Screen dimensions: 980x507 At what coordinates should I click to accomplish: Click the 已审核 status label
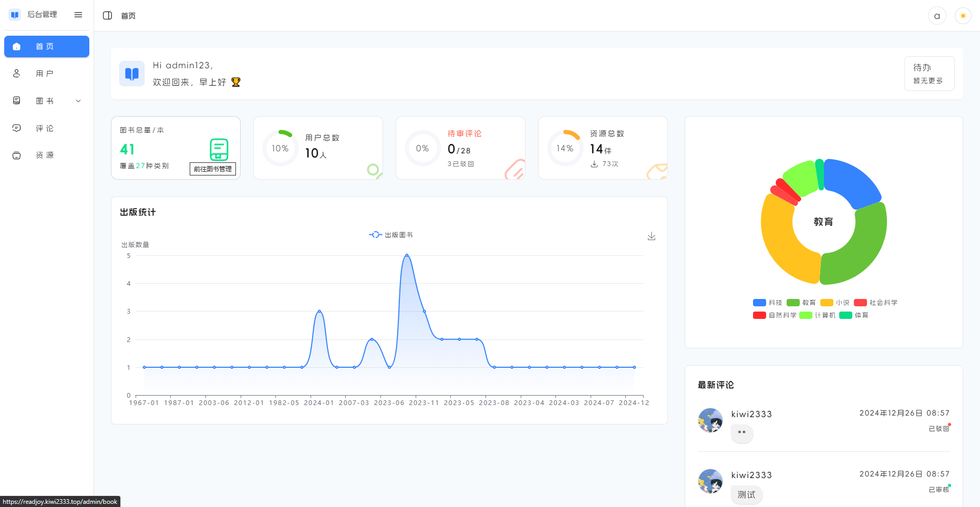[x=938, y=490]
